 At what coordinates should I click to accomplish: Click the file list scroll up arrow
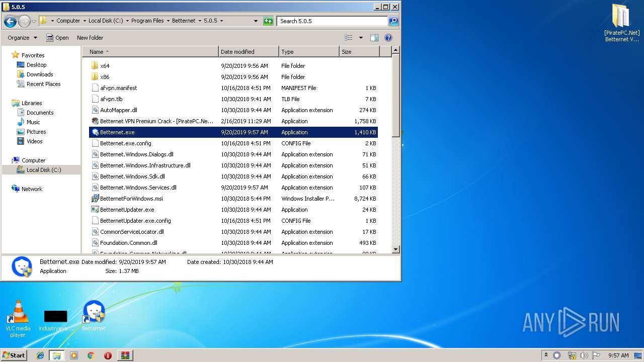395,50
